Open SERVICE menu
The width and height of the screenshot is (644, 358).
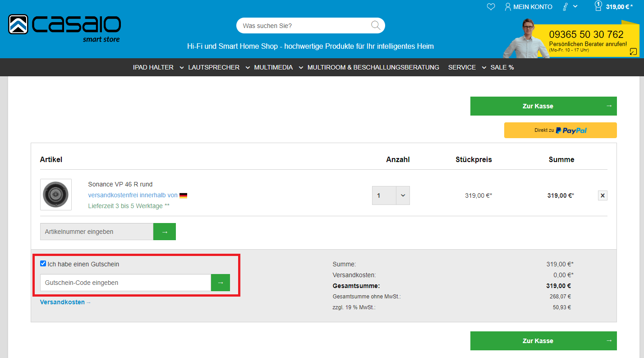(462, 67)
